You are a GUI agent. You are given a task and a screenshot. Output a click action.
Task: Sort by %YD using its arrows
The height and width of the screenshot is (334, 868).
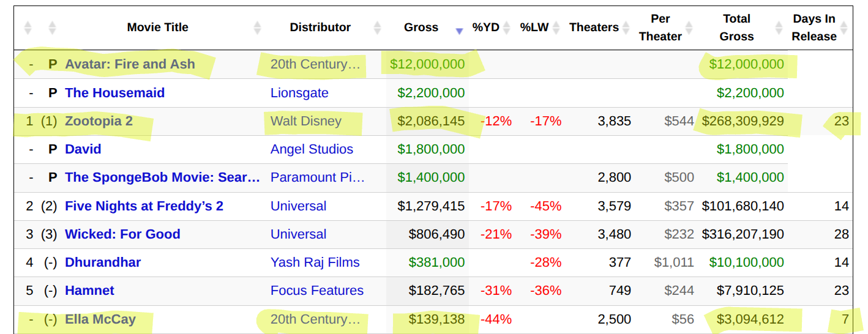click(x=506, y=28)
